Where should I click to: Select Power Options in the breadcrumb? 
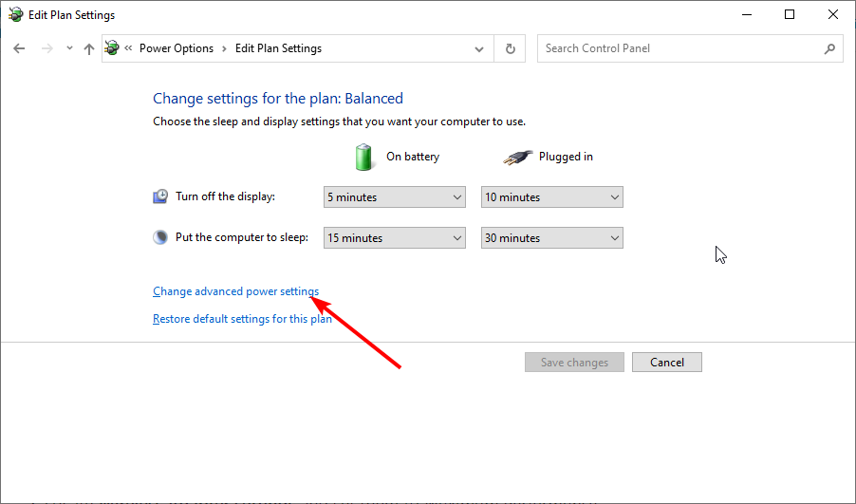(177, 48)
